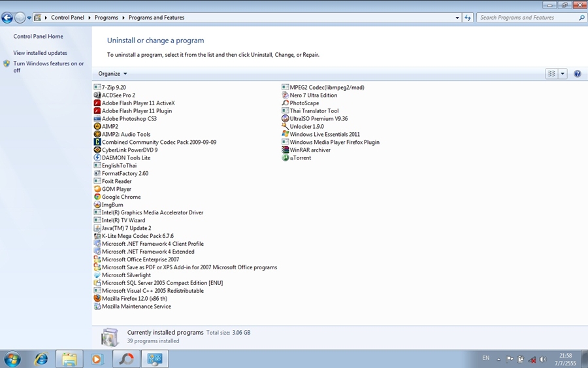Select FormatFactory 2.60 entry

click(x=121, y=173)
